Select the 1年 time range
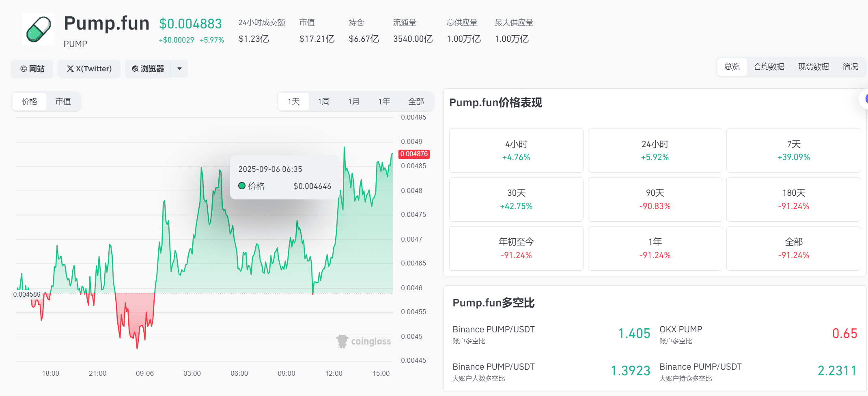This screenshot has height=396, width=868. click(384, 101)
